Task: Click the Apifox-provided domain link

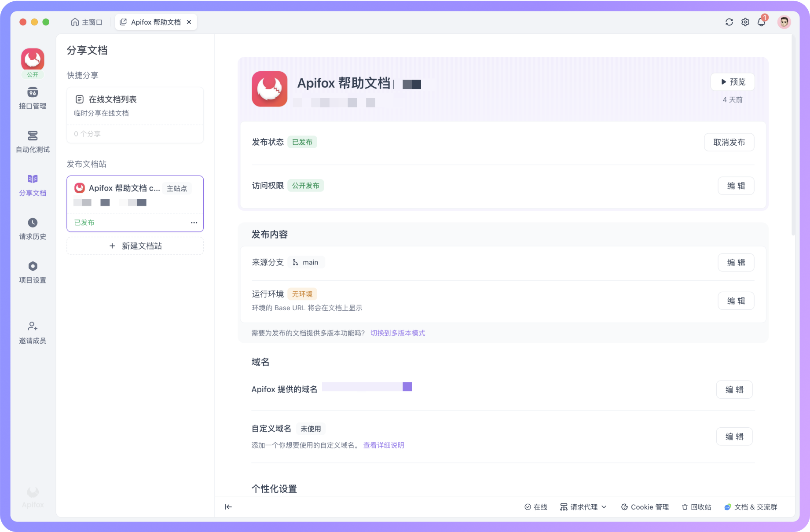Action: pos(367,387)
